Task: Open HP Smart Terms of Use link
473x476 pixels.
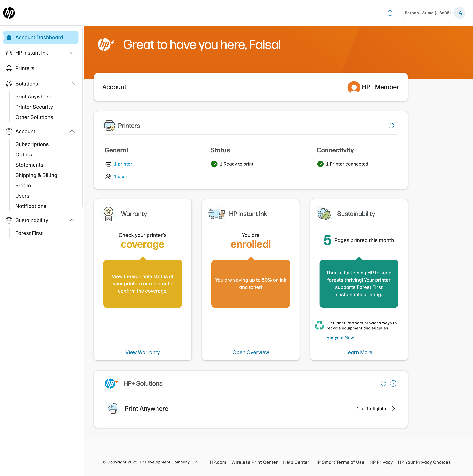Action: (339, 462)
